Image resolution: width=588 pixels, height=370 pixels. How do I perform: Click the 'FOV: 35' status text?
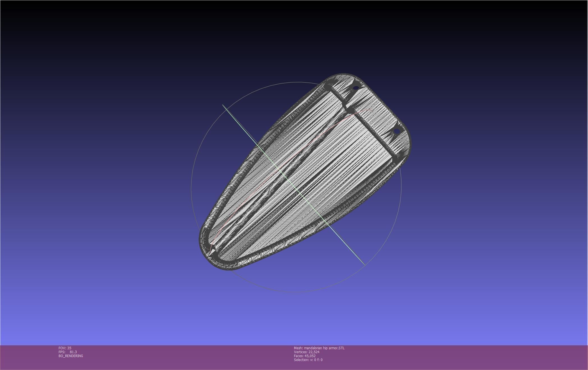[x=65, y=348]
